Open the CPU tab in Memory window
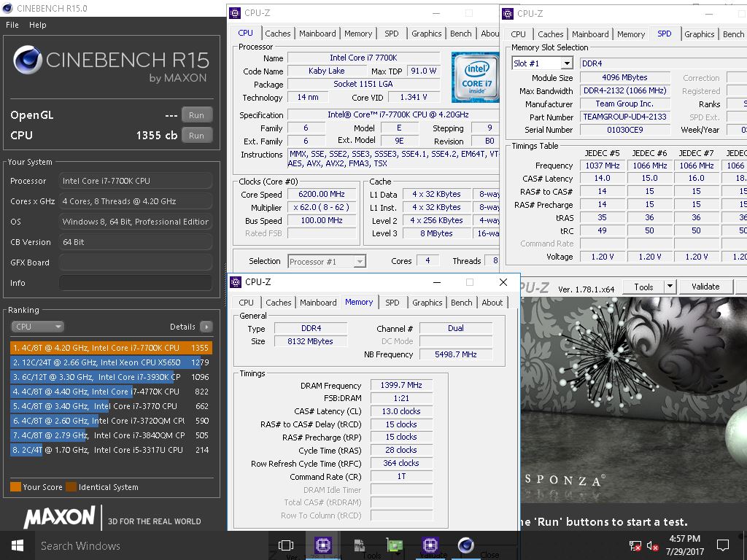 (247, 303)
